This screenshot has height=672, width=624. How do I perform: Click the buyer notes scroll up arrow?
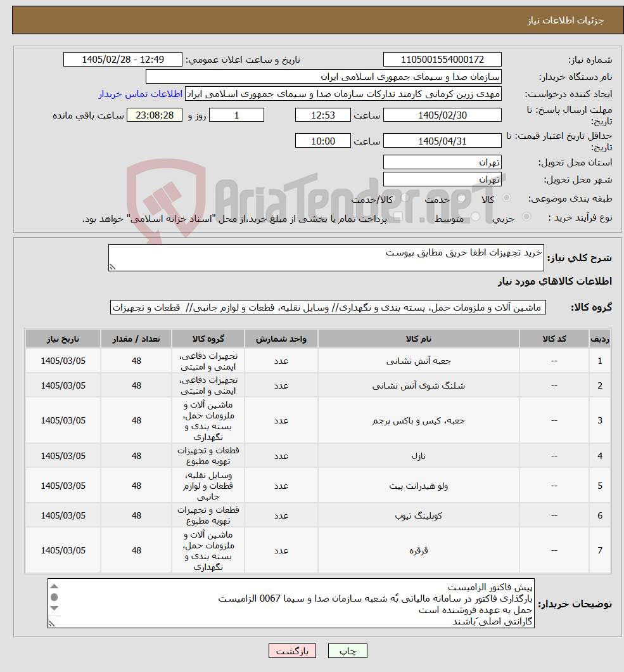click(54, 586)
